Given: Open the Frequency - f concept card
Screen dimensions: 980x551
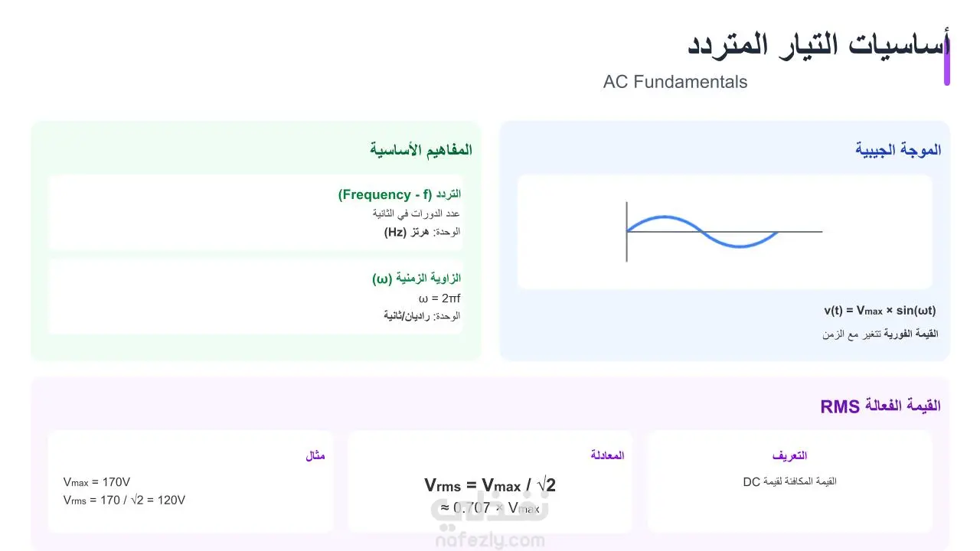Looking at the screenshot, I should pyautogui.click(x=255, y=213).
